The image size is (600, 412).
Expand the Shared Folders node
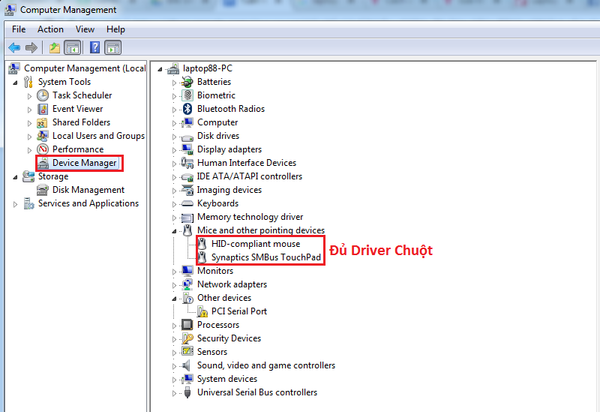click(x=29, y=123)
